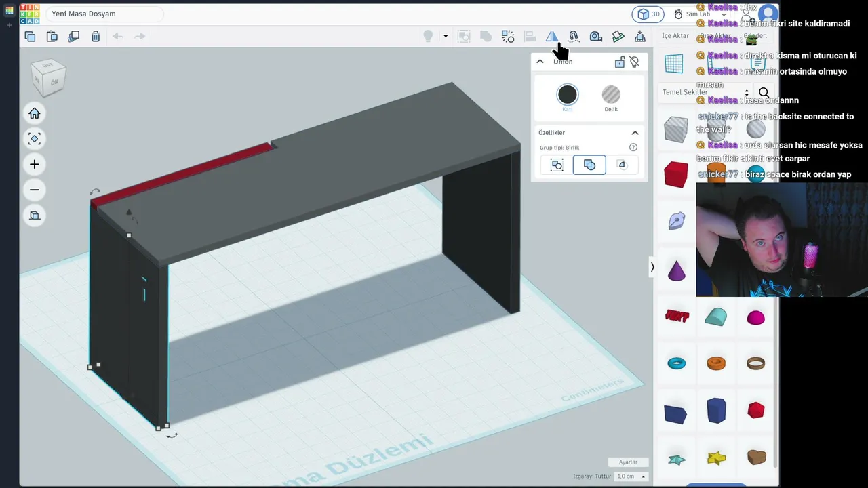Select the blue torus shape
This screenshot has width=868, height=488.
pos(677,364)
